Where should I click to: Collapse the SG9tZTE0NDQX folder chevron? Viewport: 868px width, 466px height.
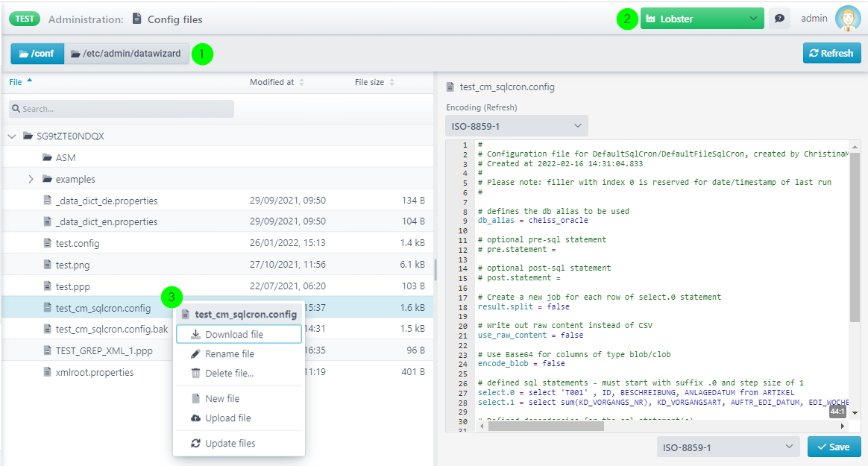12,136
